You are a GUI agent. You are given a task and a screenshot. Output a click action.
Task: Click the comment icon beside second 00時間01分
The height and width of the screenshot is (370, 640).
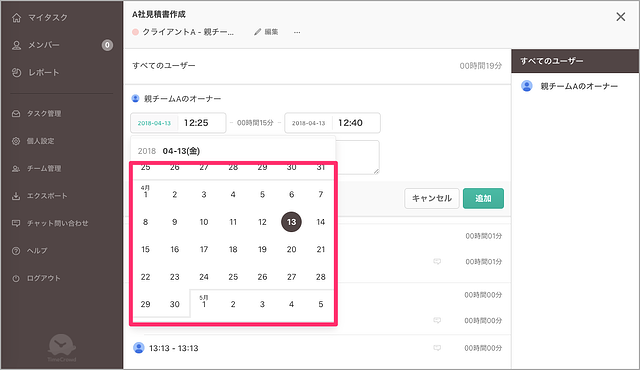coord(437,261)
